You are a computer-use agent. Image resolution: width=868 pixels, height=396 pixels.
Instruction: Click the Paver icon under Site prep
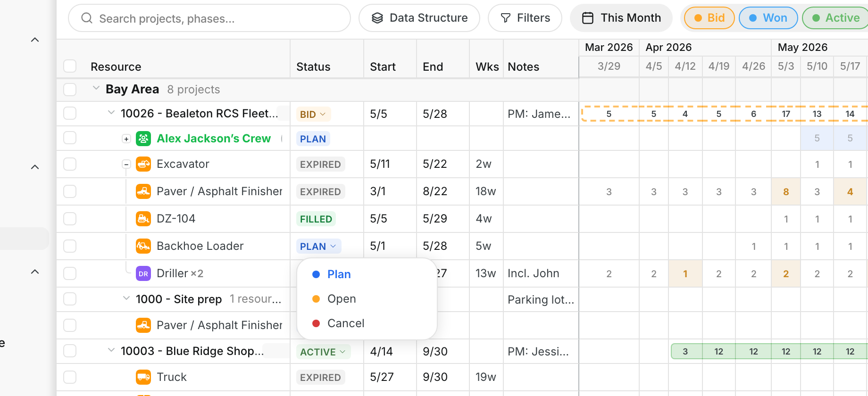click(x=143, y=325)
